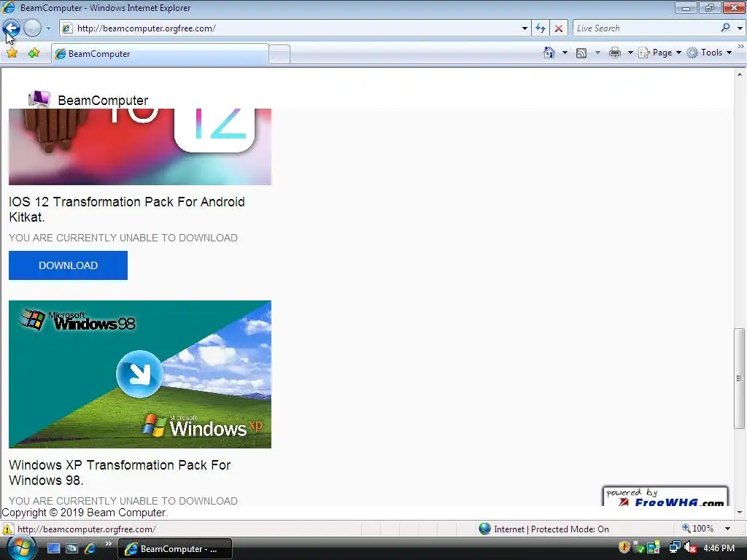
Task: Click the Internet zone globe icon
Action: pyautogui.click(x=484, y=529)
